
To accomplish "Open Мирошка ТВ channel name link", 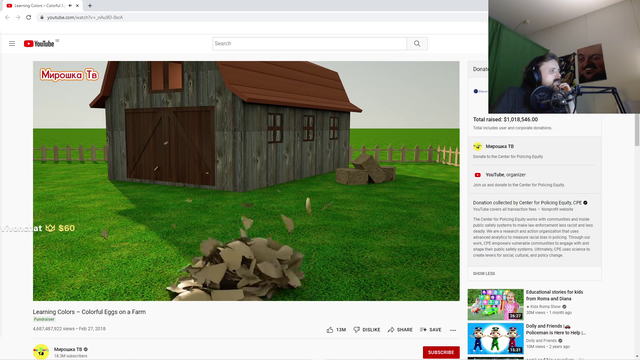I will click(x=68, y=349).
